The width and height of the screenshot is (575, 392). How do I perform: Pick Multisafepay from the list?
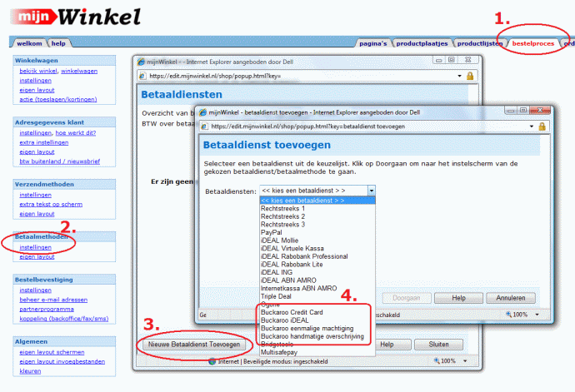coord(317,352)
